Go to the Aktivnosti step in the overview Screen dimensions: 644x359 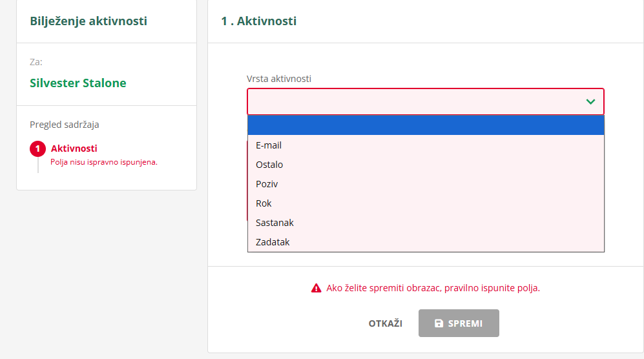74,149
